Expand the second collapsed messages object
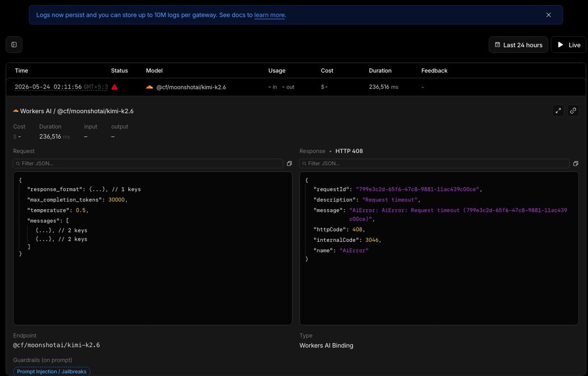Screen dimensions: 588x376 coord(45,239)
